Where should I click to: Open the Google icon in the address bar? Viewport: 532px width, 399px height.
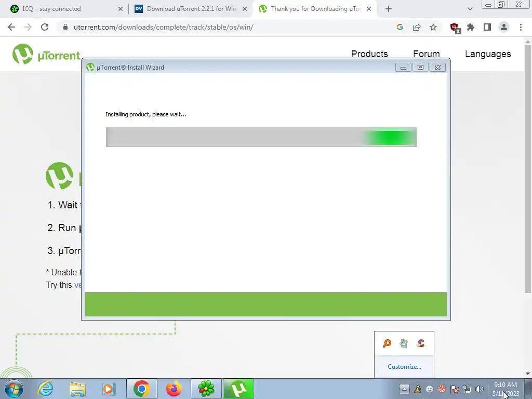tap(400, 27)
